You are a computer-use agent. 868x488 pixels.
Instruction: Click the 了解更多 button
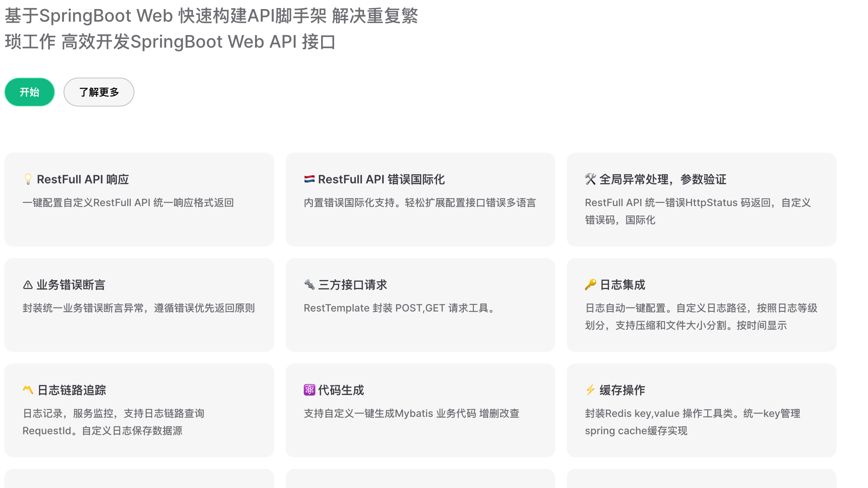[x=99, y=92]
